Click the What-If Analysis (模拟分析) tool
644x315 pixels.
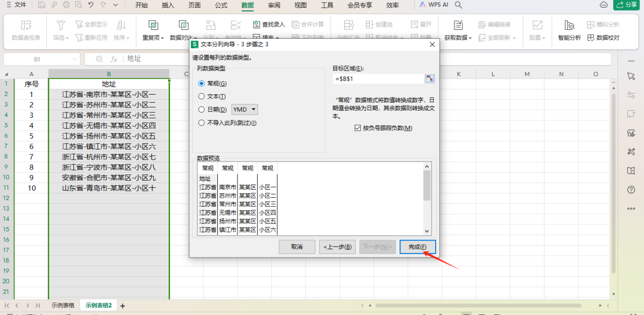pyautogui.click(x=603, y=24)
